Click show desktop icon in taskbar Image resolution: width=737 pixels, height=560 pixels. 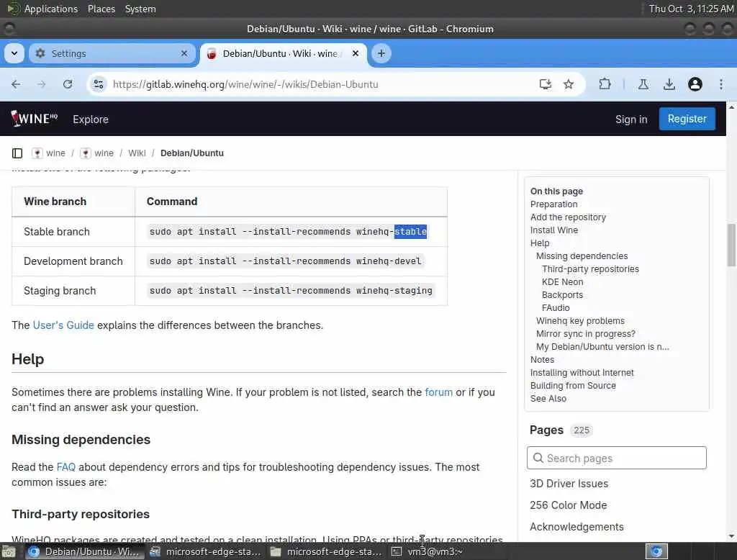tap(9, 551)
